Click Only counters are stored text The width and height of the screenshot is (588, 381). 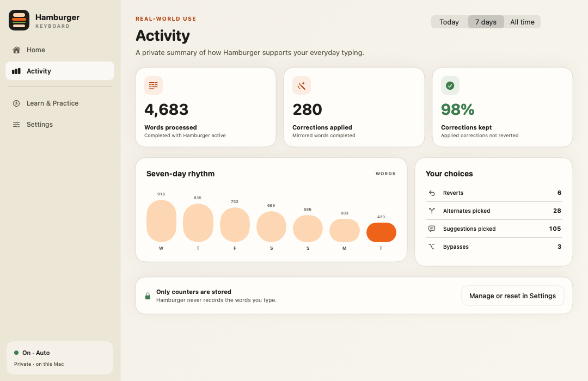pyautogui.click(x=193, y=292)
